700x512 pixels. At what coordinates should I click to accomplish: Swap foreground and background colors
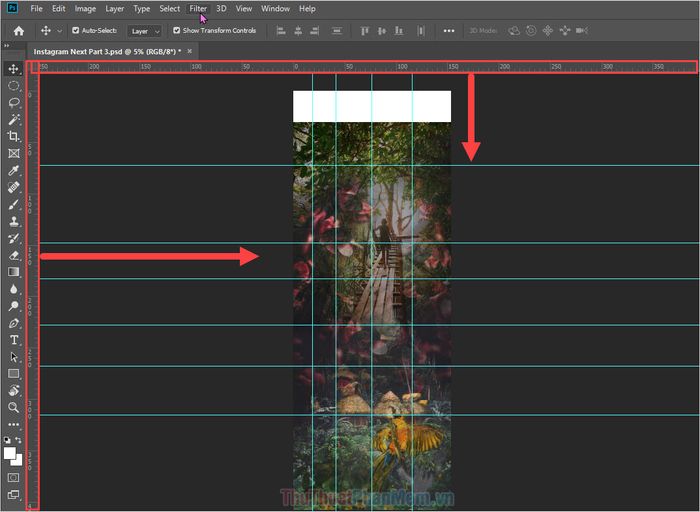(18, 440)
